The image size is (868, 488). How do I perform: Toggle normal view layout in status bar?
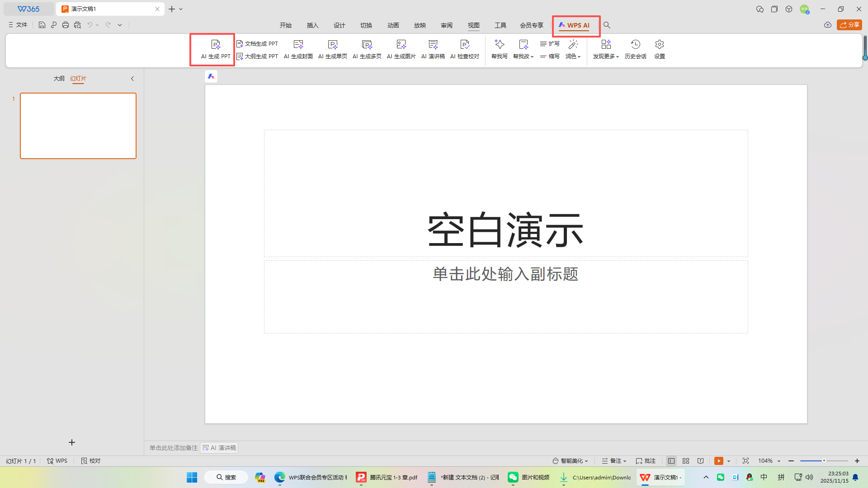(x=671, y=460)
